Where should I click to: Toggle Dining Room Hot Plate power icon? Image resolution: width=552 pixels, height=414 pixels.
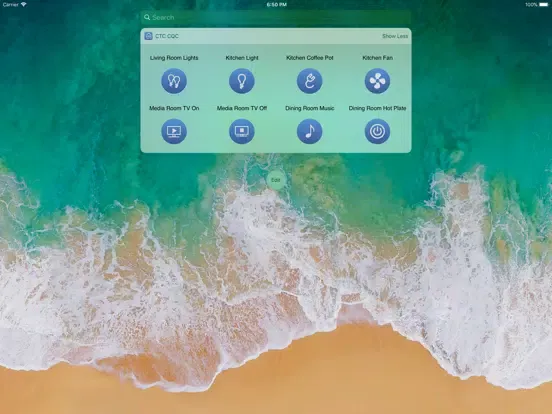377,131
